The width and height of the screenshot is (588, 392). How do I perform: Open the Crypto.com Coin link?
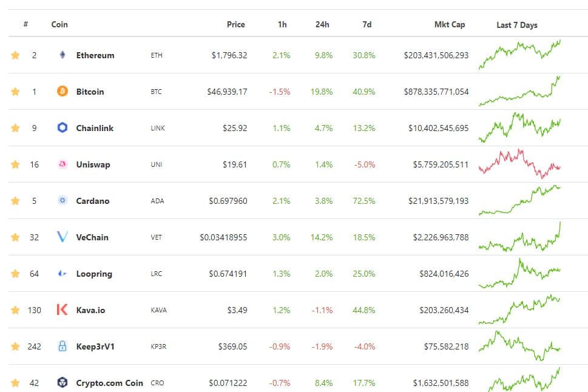coord(109,383)
